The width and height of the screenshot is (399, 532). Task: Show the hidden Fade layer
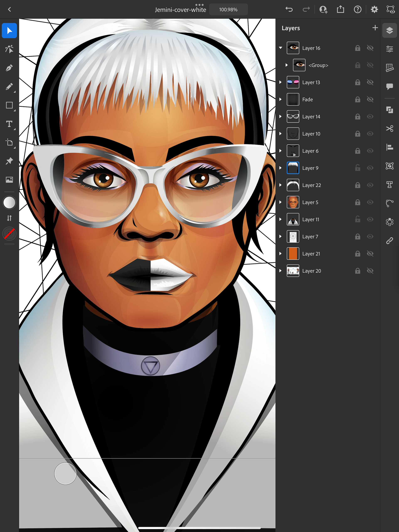pyautogui.click(x=370, y=99)
